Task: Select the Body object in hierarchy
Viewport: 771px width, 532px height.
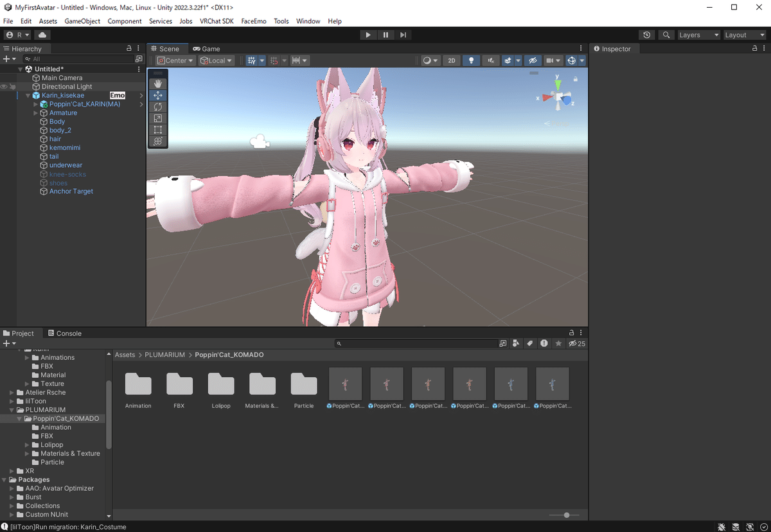Action: coord(57,121)
